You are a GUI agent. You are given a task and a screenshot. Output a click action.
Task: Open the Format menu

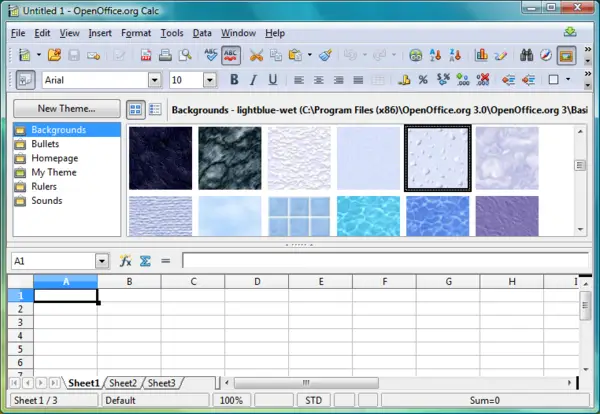coord(135,33)
